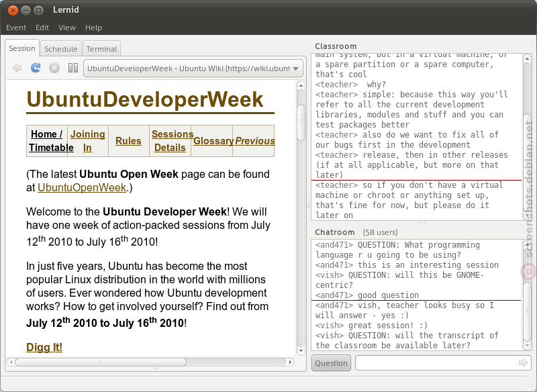The width and height of the screenshot is (537, 392).
Task: Click the Classroom pane scroll-up arrow
Action: [528, 59]
